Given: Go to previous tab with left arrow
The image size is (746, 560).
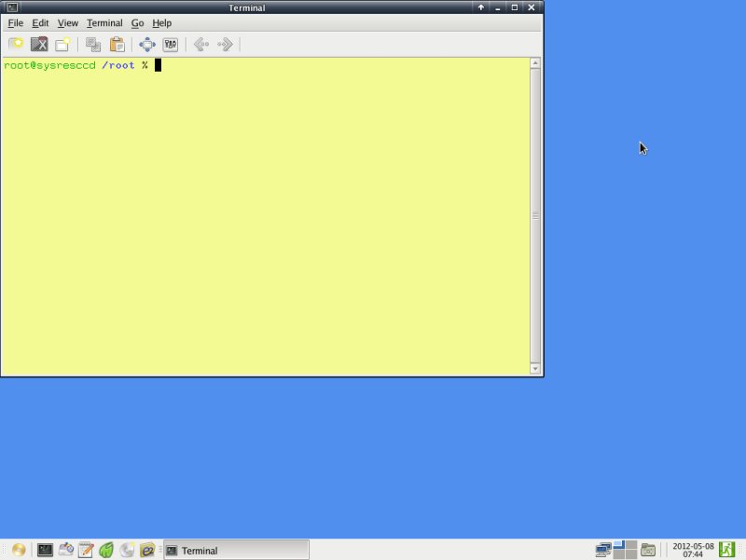Looking at the screenshot, I should coord(201,44).
